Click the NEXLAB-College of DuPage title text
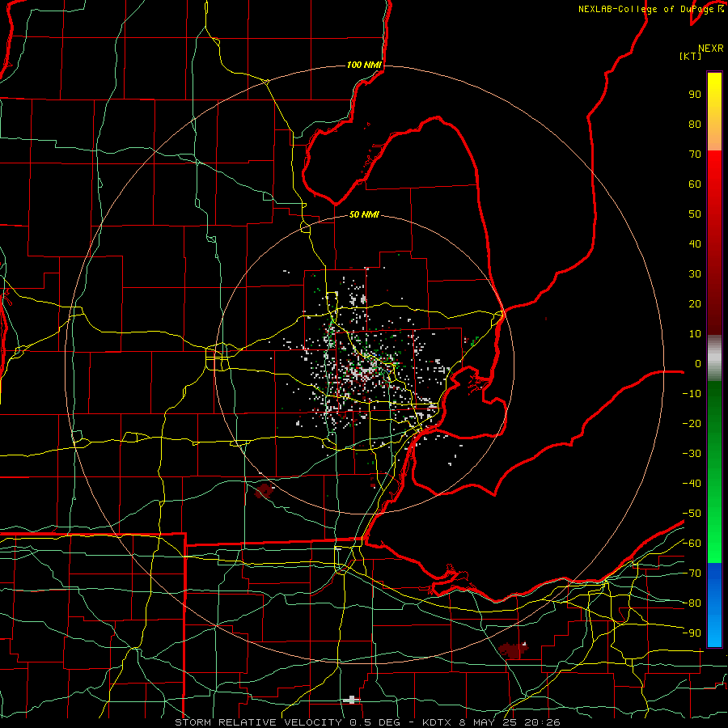Image resolution: width=728 pixels, height=728 pixels. point(651,9)
